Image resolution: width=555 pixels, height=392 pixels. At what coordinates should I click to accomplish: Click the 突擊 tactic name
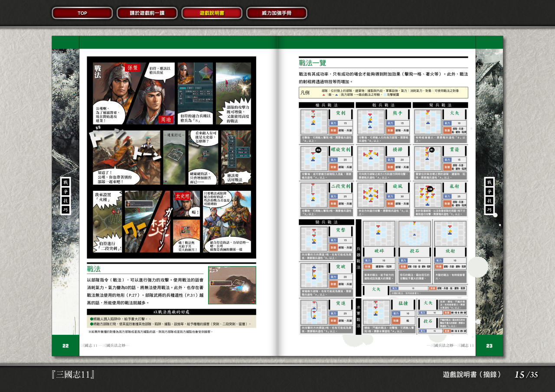[x=340, y=230]
